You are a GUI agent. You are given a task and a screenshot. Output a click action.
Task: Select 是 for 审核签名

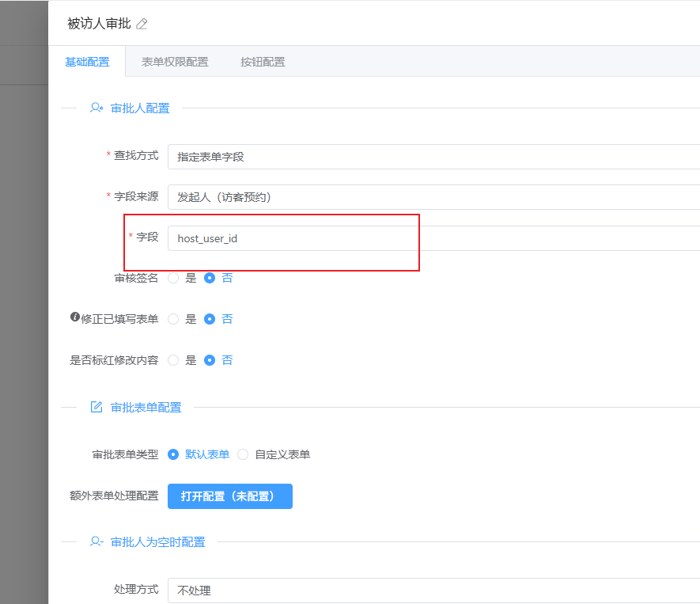coord(173,278)
